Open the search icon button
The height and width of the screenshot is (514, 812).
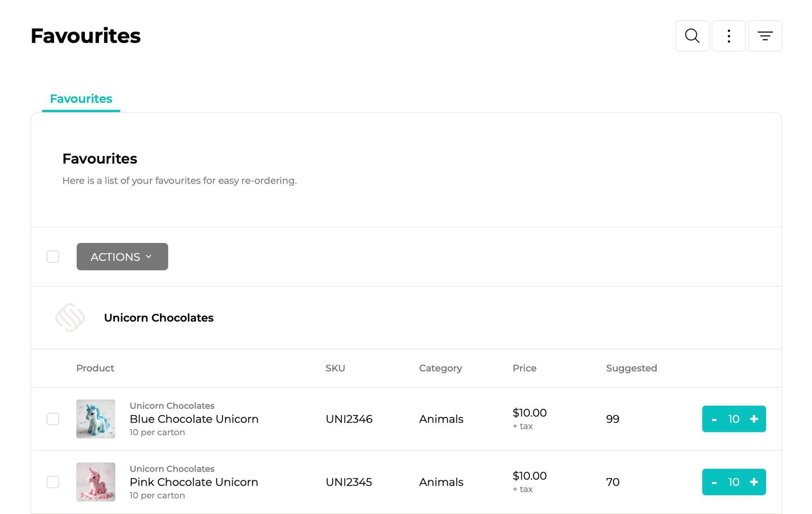click(692, 36)
